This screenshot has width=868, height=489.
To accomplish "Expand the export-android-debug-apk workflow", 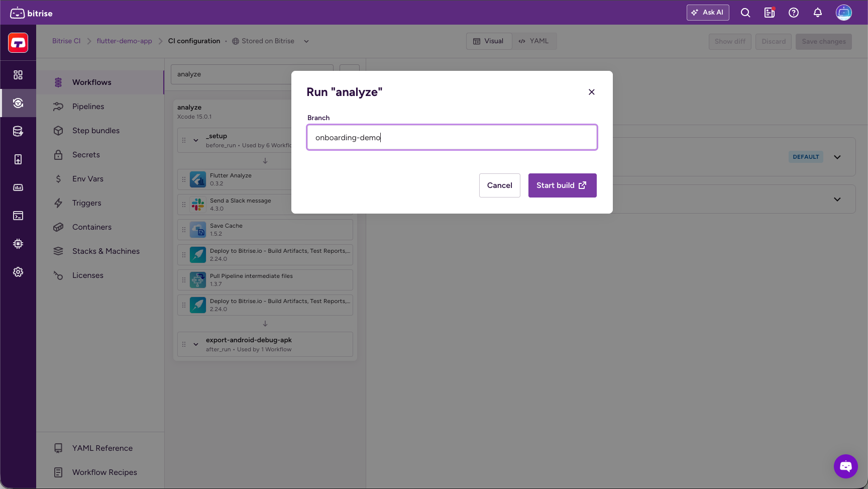I will [196, 344].
